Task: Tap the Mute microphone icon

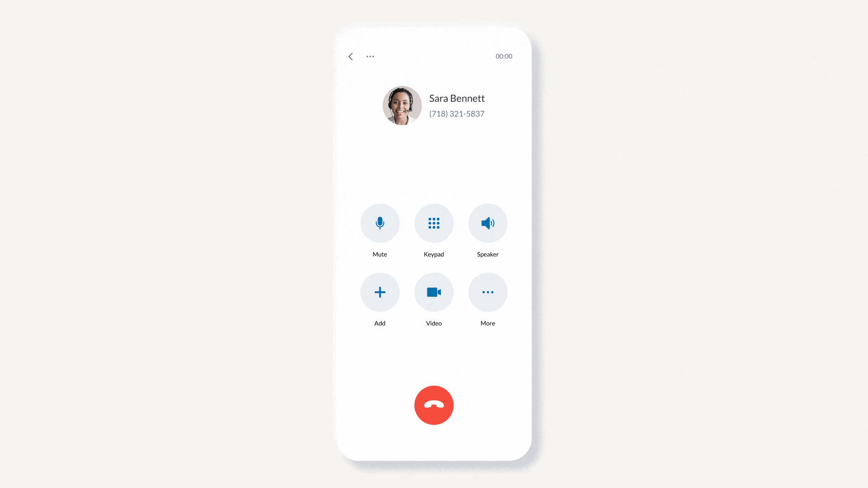Action: pyautogui.click(x=380, y=223)
